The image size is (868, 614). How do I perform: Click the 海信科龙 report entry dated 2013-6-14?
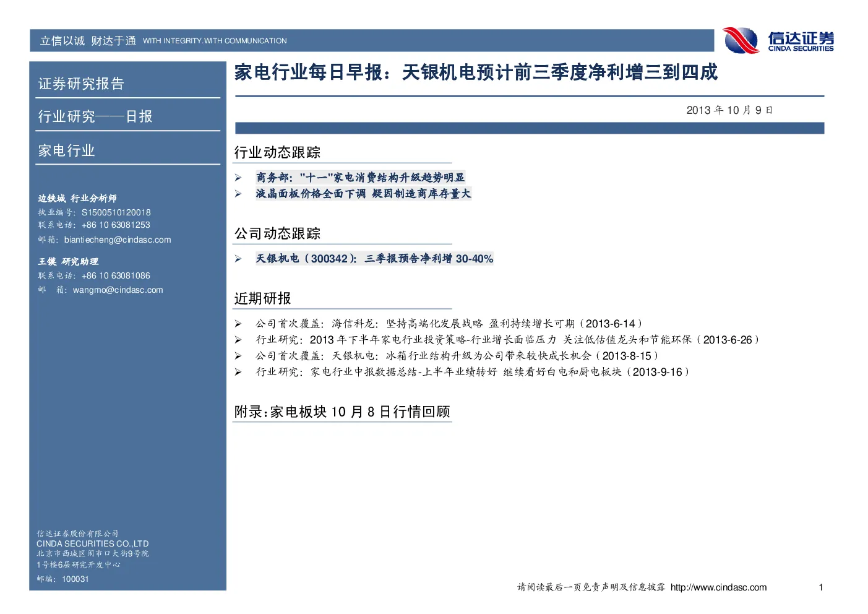(x=450, y=324)
